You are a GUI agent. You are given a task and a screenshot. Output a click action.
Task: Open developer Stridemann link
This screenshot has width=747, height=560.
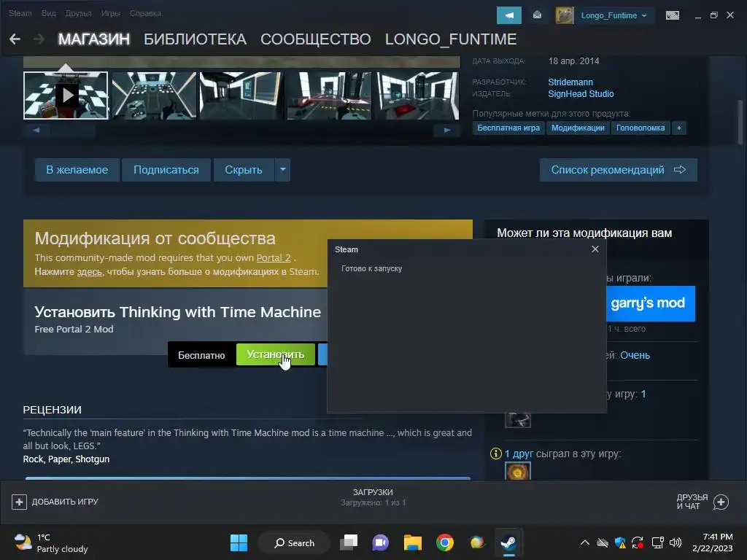click(570, 82)
